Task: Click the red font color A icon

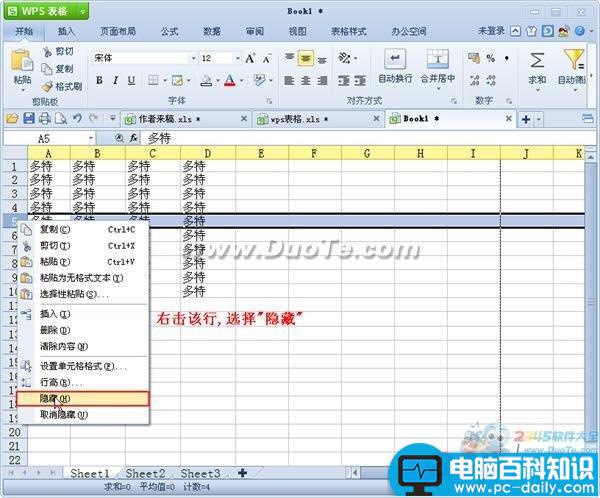Action: pyautogui.click(x=230, y=80)
